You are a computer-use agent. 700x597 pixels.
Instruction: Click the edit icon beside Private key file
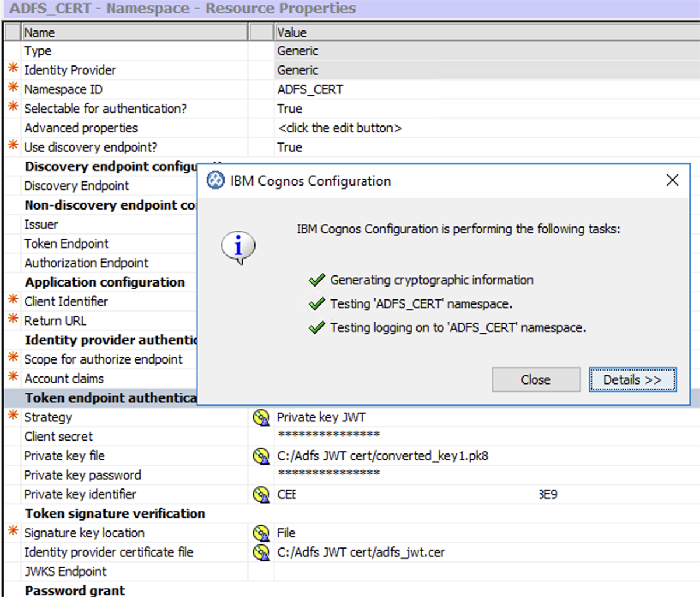[x=261, y=456]
